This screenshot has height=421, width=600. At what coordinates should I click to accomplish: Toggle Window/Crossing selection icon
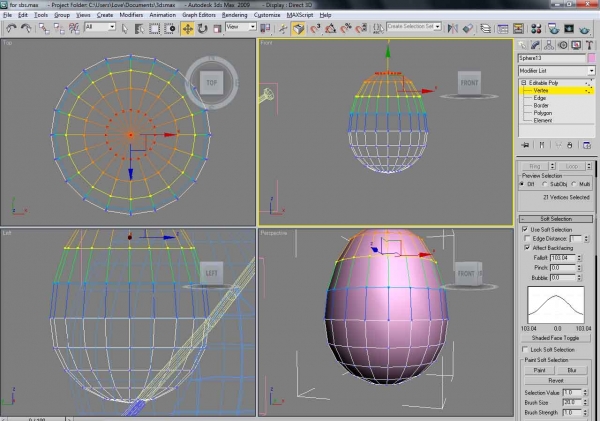click(170, 29)
